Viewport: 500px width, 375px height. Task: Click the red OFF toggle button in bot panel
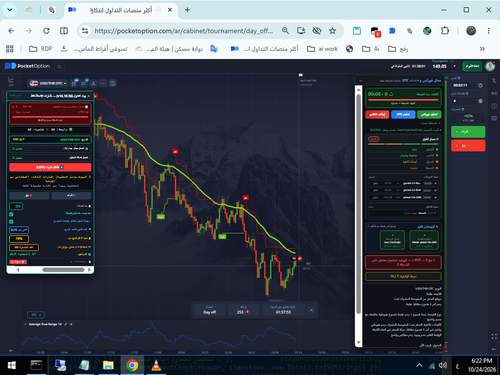pos(50,167)
